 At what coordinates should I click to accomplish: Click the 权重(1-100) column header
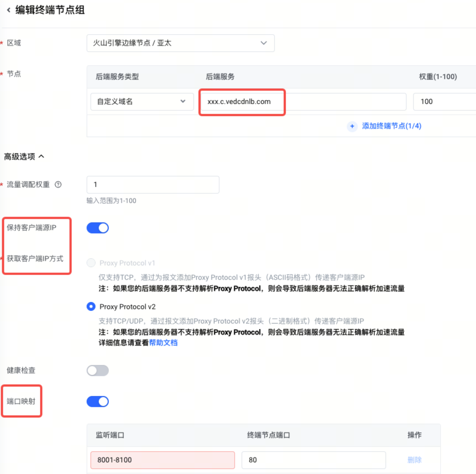438,77
